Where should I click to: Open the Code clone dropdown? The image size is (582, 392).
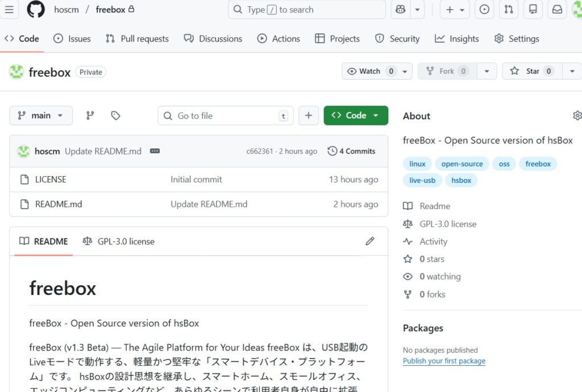(356, 115)
